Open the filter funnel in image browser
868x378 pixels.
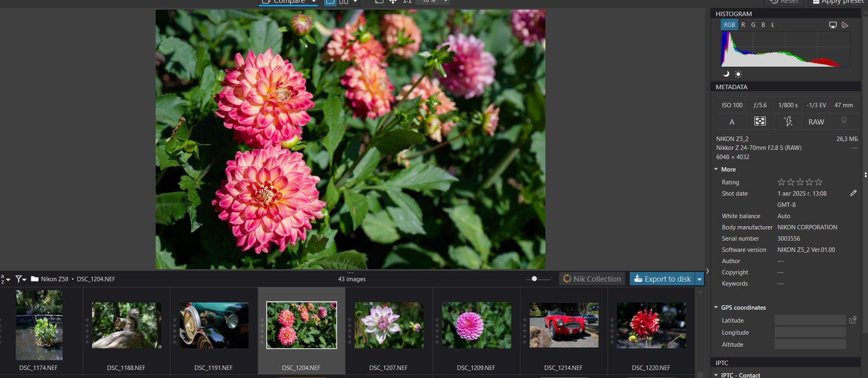tap(20, 279)
